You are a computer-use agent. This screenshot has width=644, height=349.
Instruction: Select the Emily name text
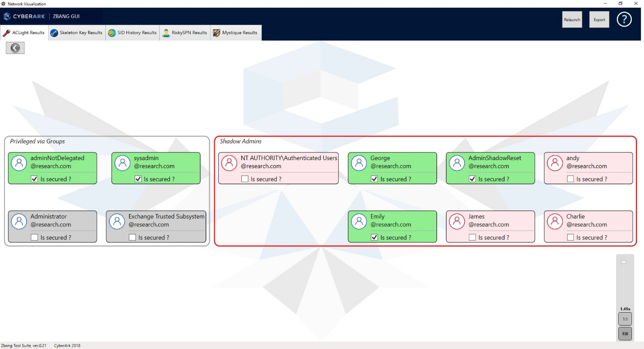pyautogui.click(x=378, y=216)
